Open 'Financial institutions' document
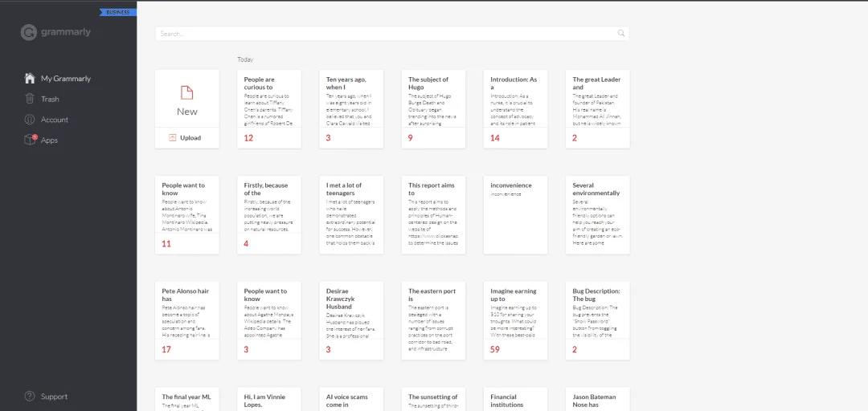Screen dimensions: 868x411 point(515,399)
